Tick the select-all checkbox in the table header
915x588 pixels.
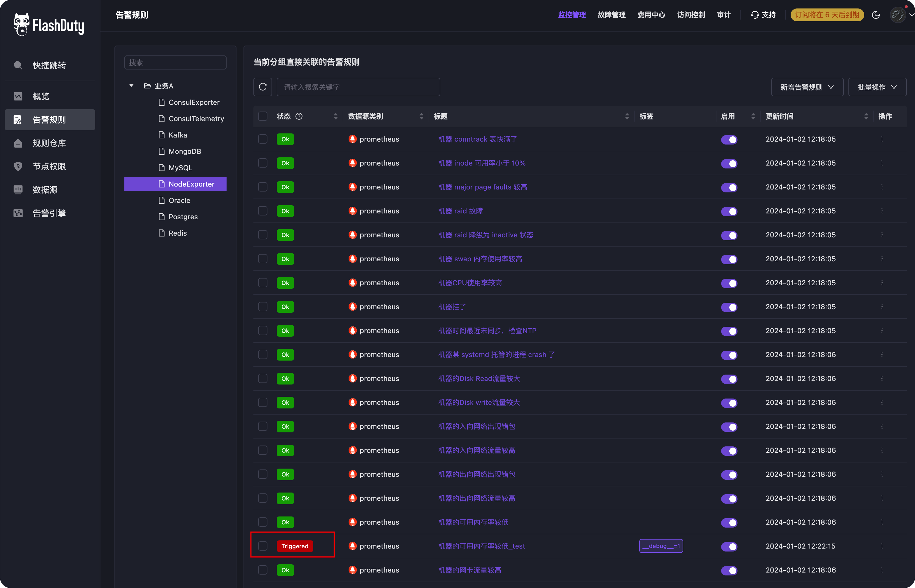[x=263, y=116]
